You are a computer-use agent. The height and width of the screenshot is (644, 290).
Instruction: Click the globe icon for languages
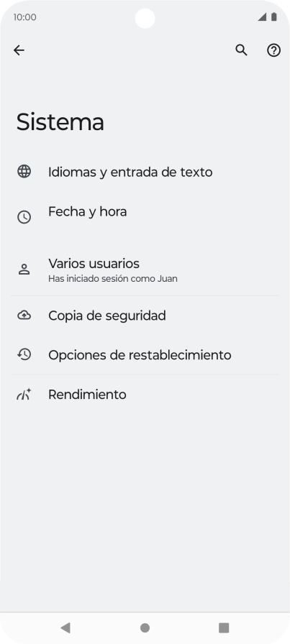tap(24, 171)
